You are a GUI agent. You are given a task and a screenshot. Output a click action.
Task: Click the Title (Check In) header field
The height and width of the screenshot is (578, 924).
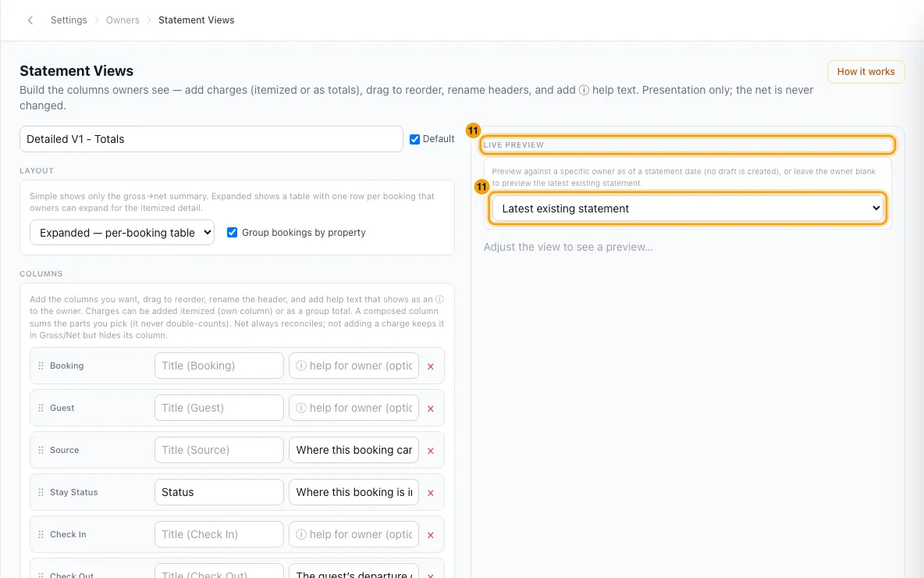(x=219, y=534)
